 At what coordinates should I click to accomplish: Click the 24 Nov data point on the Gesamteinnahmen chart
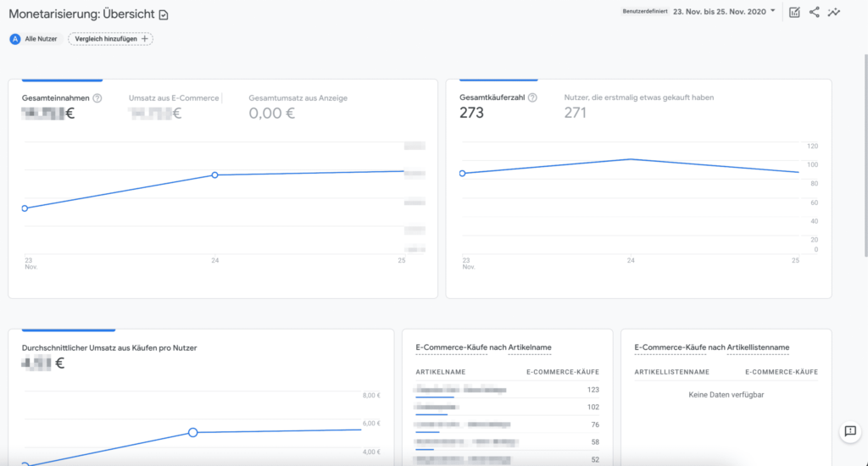[x=214, y=175]
